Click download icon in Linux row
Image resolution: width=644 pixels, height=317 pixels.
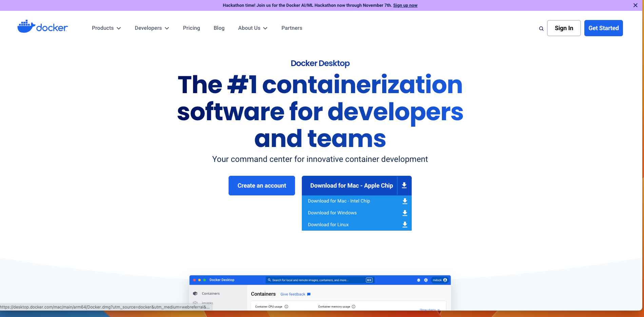(x=405, y=225)
